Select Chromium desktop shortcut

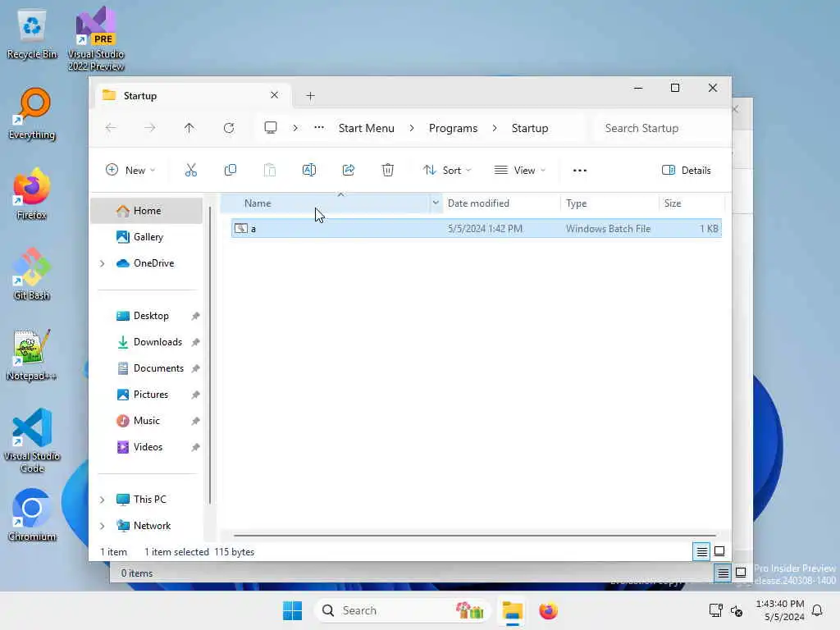[x=32, y=515]
